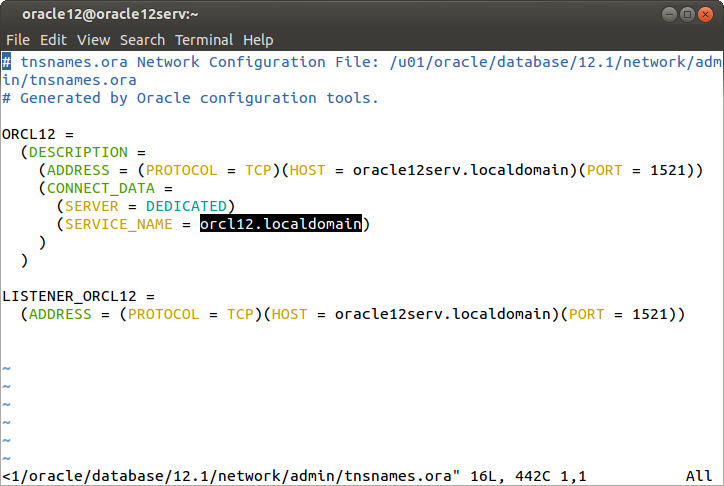The image size is (724, 486).
Task: Click the cursor block on first line
Action: 6,62
